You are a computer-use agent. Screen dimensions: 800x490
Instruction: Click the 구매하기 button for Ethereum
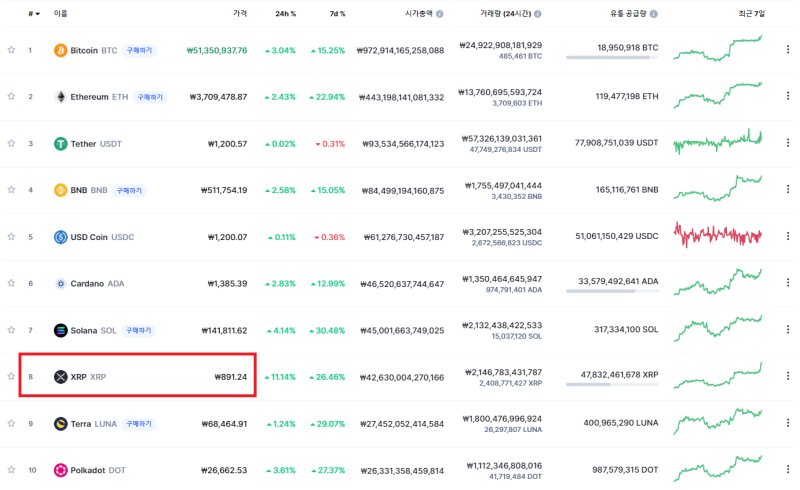[150, 97]
